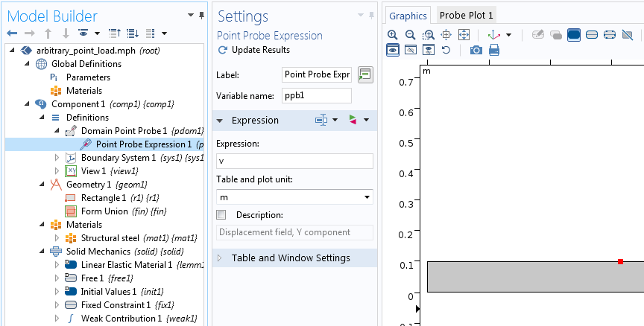Select the Graphics tab
Viewport: 644px width, 326px height.
pos(408,16)
